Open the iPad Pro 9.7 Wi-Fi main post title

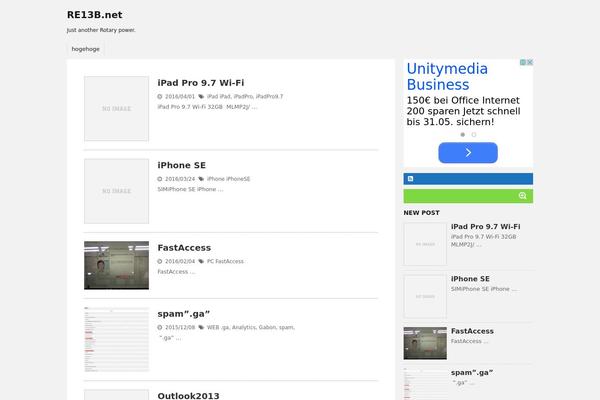pyautogui.click(x=201, y=83)
